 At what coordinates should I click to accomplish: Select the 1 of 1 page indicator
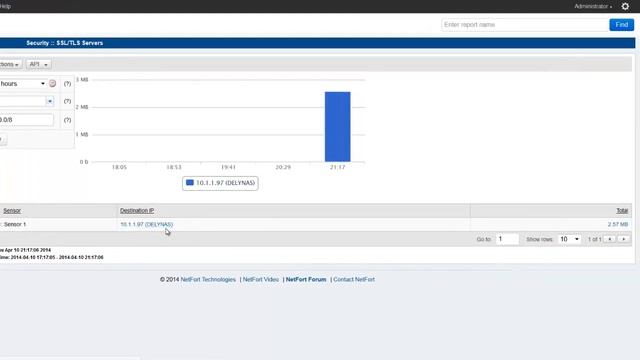click(x=594, y=239)
